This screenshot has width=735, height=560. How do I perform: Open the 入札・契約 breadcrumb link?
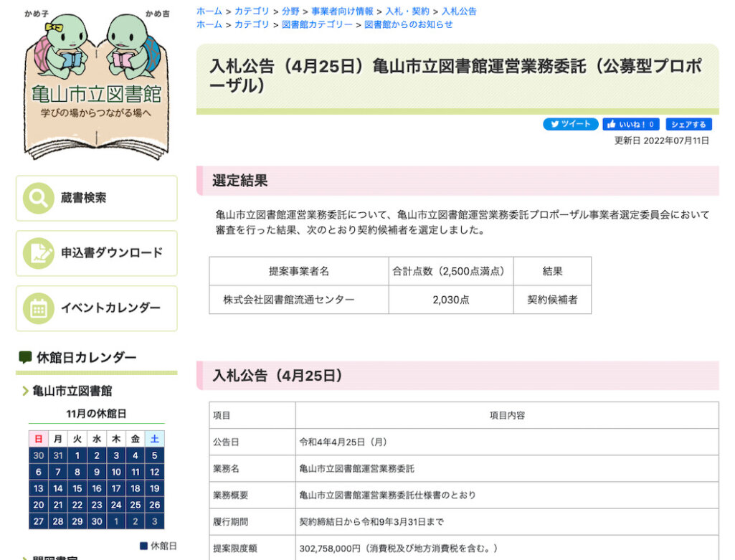[407, 11]
